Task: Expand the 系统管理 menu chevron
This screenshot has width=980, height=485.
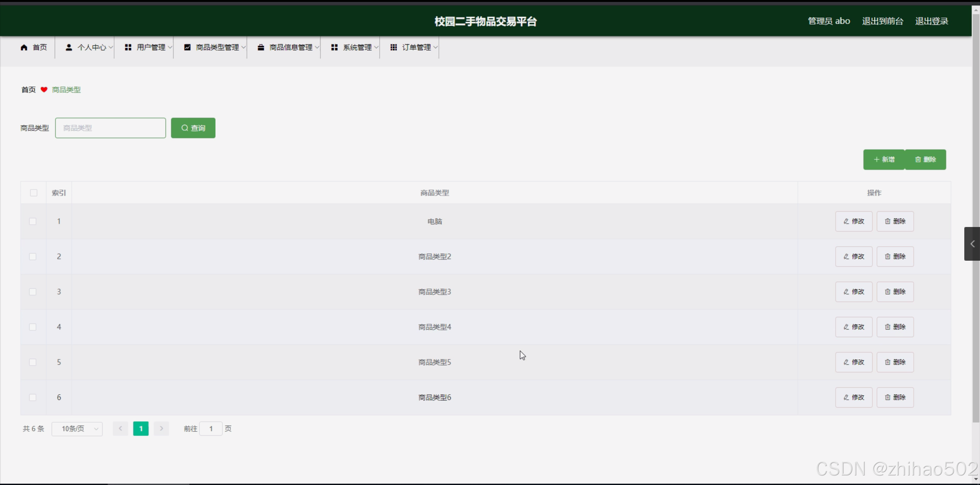Action: click(x=376, y=47)
